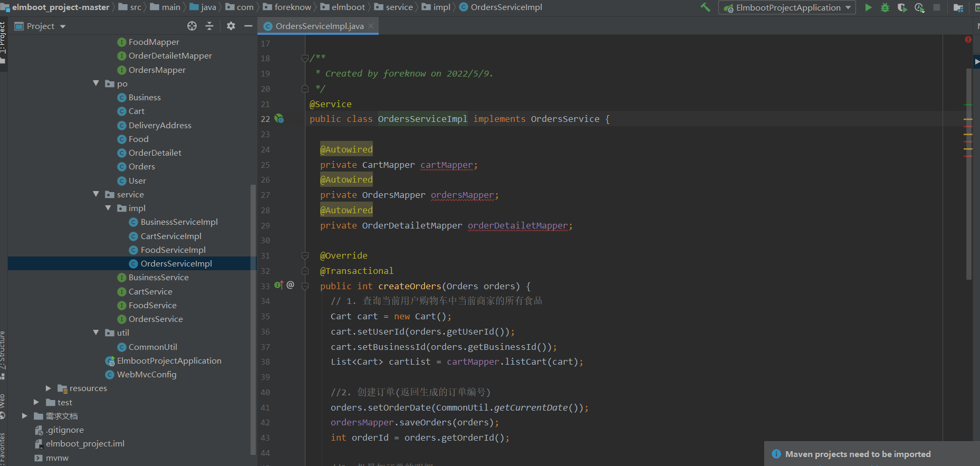Select BusinessServiceImpl in project tree

[x=174, y=222]
